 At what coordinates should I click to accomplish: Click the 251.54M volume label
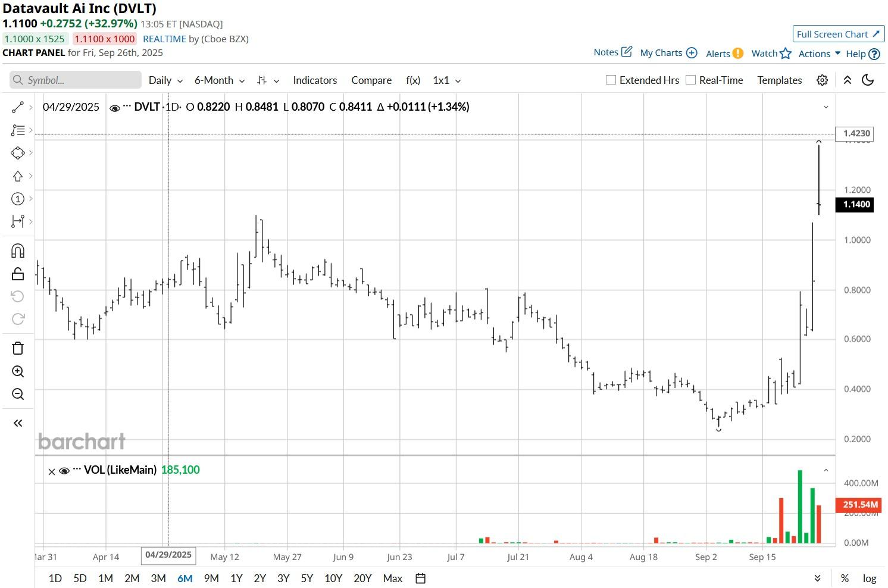(x=859, y=505)
